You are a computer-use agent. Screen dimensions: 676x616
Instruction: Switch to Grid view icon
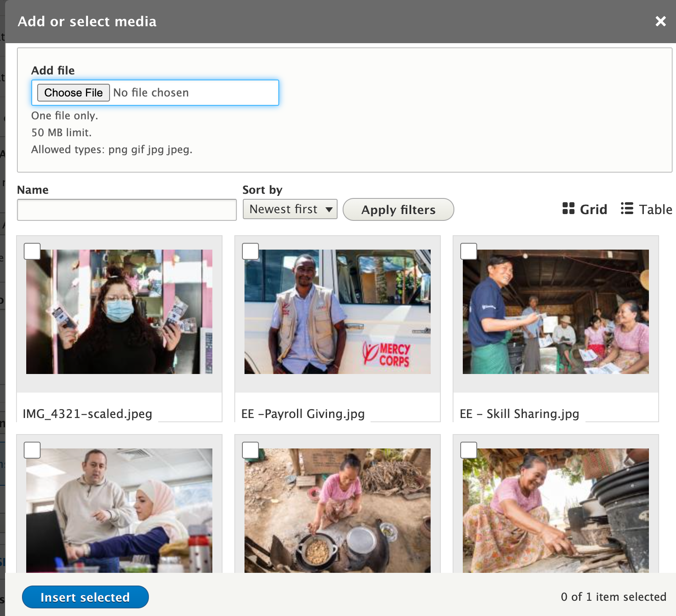tap(568, 209)
